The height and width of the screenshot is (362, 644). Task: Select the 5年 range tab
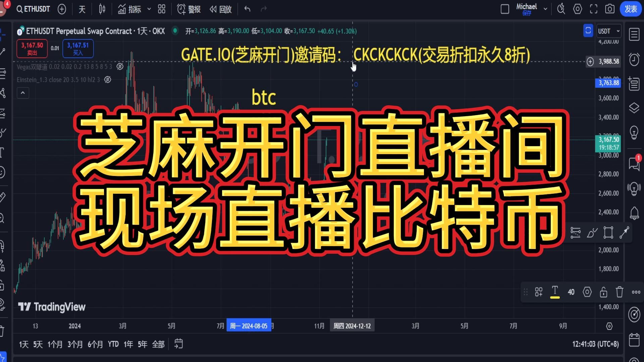[143, 344]
